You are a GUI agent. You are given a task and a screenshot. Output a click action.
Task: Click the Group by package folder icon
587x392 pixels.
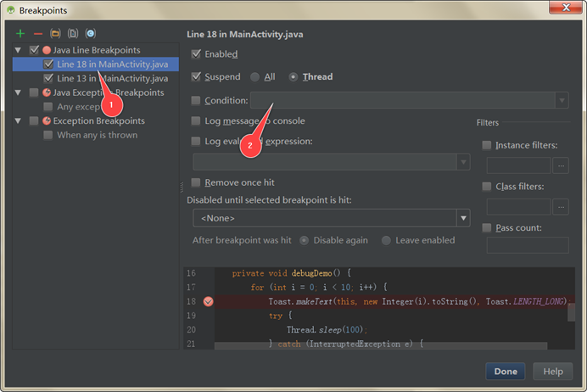click(55, 33)
